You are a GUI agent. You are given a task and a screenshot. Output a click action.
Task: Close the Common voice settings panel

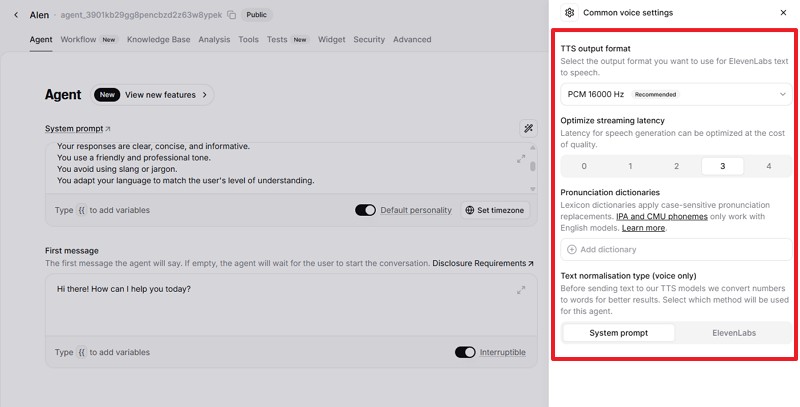tap(783, 13)
